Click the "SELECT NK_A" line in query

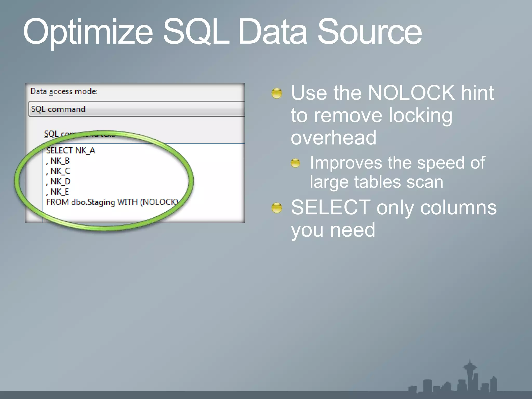click(71, 151)
